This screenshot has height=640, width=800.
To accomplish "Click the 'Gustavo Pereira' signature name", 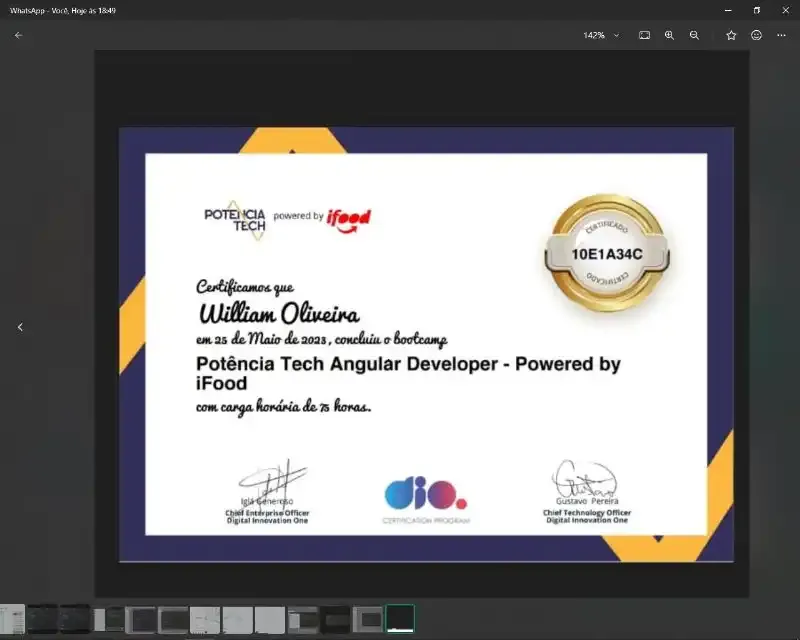I will pos(587,501).
